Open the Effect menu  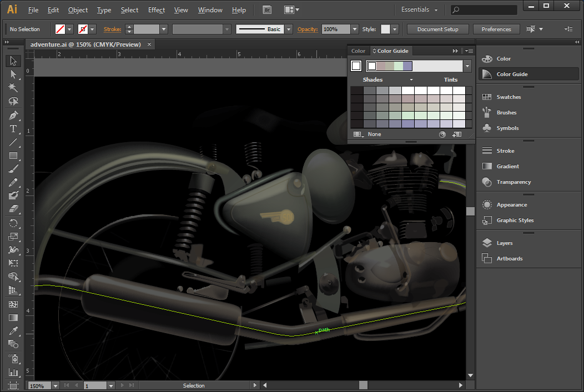tap(156, 10)
